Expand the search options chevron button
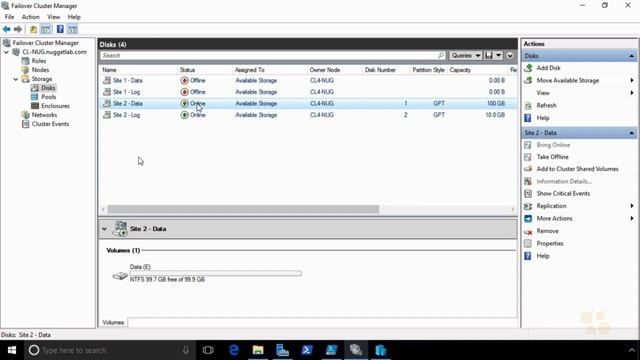The image size is (640, 360). [x=510, y=56]
